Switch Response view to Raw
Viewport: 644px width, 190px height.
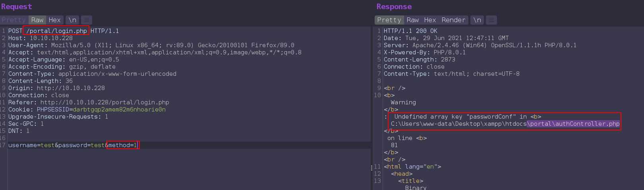pyautogui.click(x=412, y=20)
